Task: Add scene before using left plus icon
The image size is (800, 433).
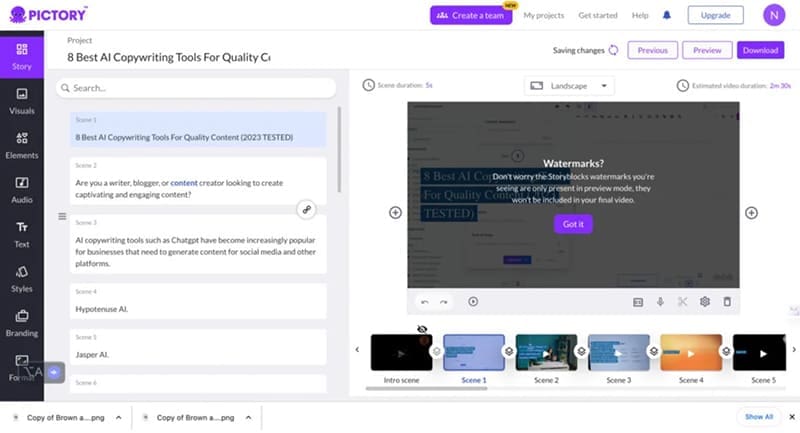Action: [395, 213]
